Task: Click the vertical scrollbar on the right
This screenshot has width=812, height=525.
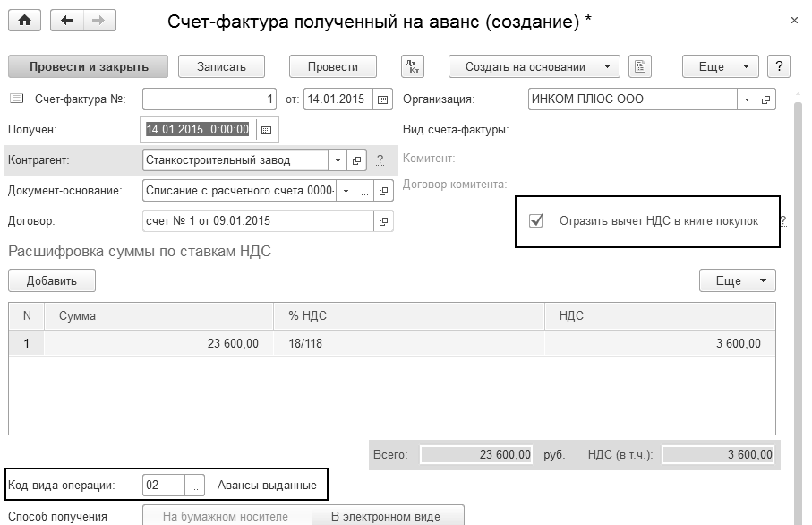Action: click(798, 311)
